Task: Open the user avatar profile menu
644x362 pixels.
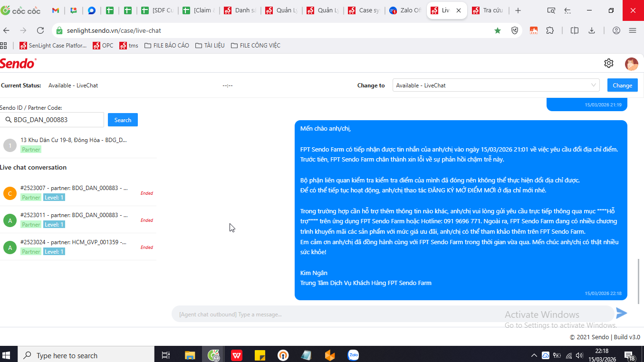Action: point(632,64)
